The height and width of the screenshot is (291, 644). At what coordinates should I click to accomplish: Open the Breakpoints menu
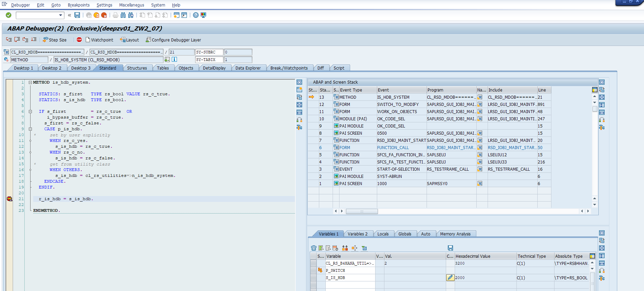click(79, 5)
